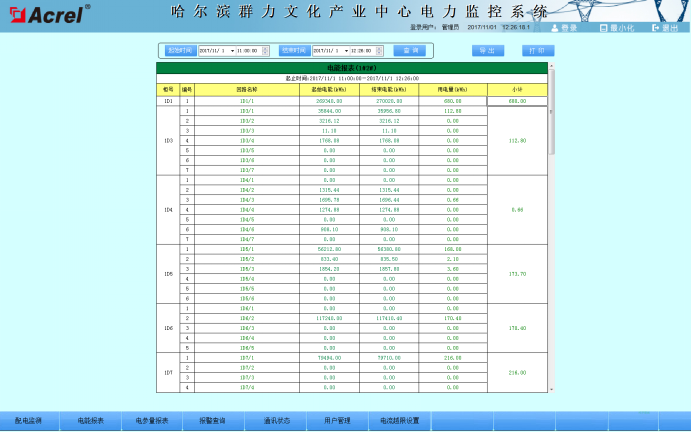
Task: Open the 报警查询 tab
Action: 214,421
